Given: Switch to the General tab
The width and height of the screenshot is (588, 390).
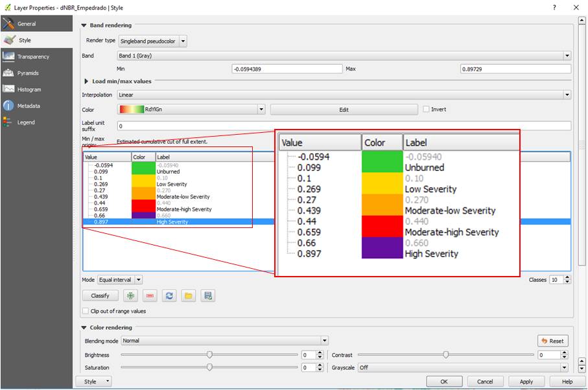Looking at the screenshot, I should click(27, 24).
